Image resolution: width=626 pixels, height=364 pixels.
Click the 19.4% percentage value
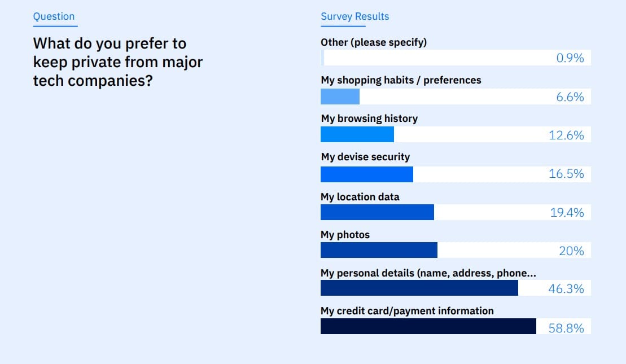(567, 213)
